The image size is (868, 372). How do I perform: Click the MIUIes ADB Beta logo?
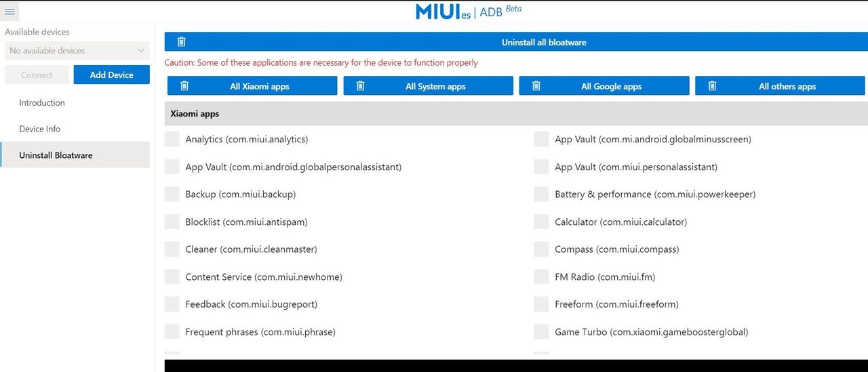tap(468, 12)
